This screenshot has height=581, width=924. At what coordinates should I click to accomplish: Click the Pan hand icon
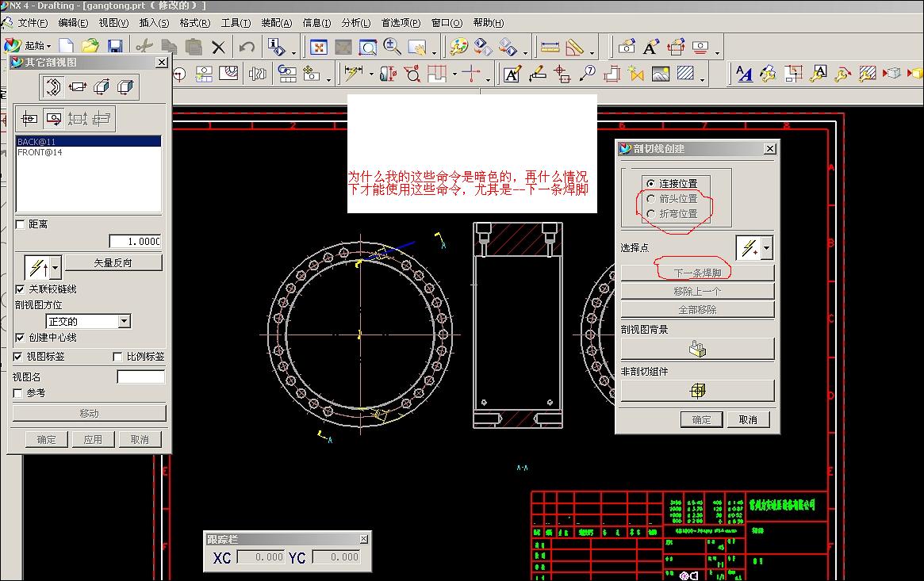416,47
